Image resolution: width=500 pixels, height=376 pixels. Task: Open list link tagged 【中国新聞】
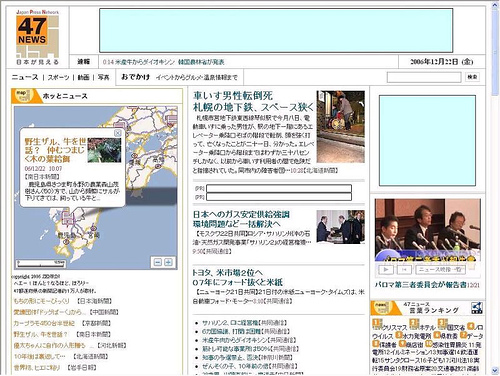pyautogui.click(x=66, y=312)
